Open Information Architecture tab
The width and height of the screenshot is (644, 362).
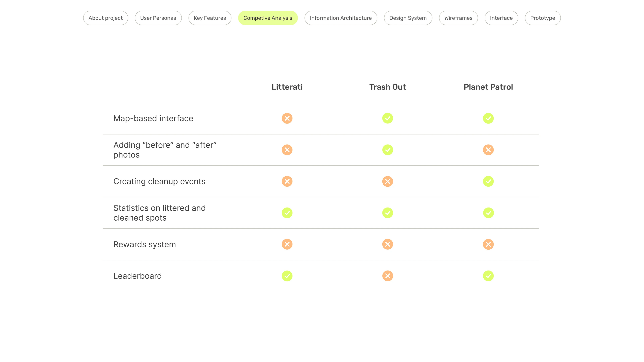341,18
